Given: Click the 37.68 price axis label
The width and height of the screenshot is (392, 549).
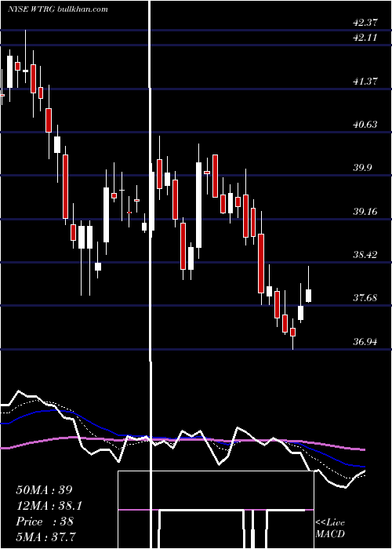Looking at the screenshot, I should coord(365,298).
